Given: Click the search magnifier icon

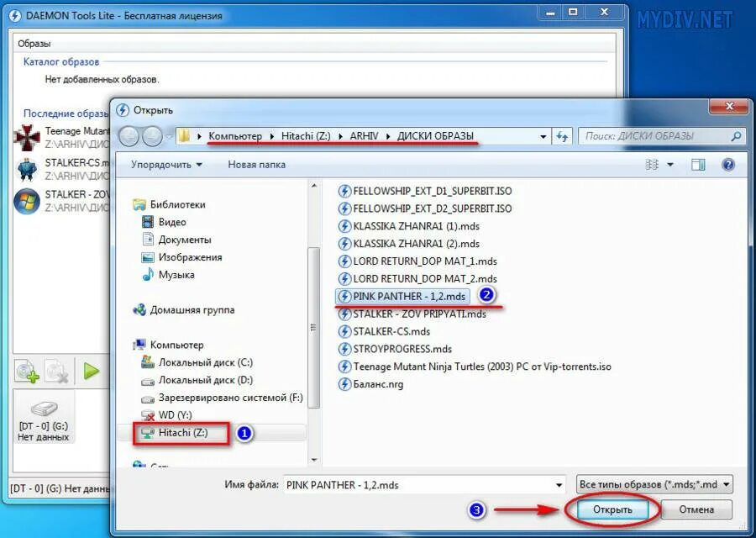Looking at the screenshot, I should (736, 136).
